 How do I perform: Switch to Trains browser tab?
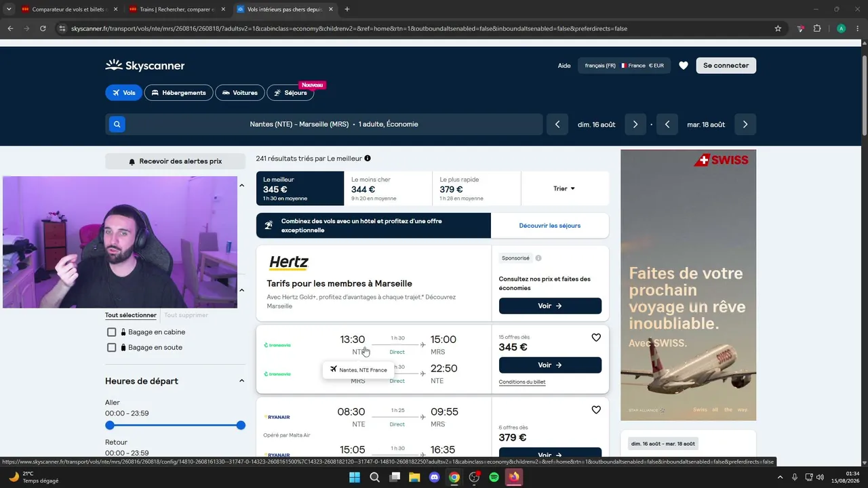[178, 9]
